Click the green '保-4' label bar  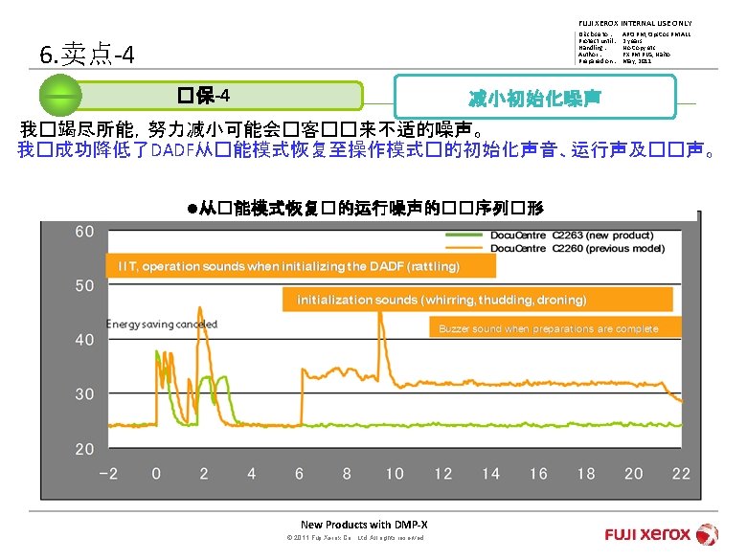[219, 96]
